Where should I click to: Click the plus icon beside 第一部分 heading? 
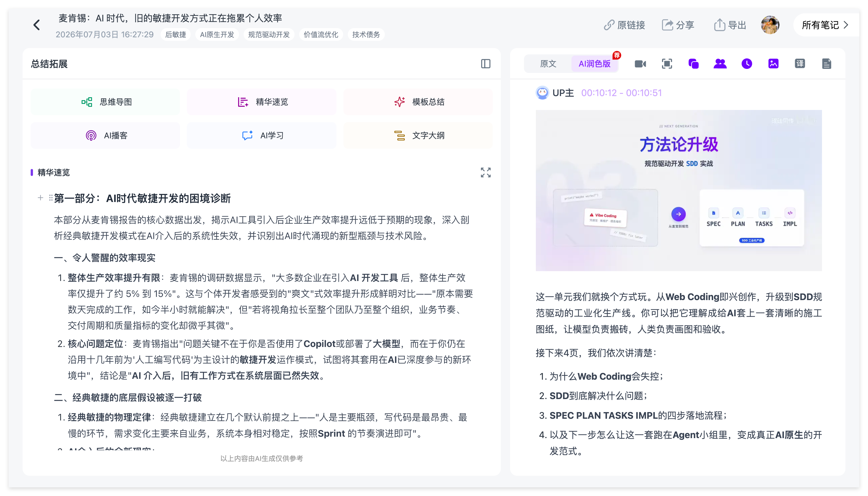pyautogui.click(x=41, y=198)
